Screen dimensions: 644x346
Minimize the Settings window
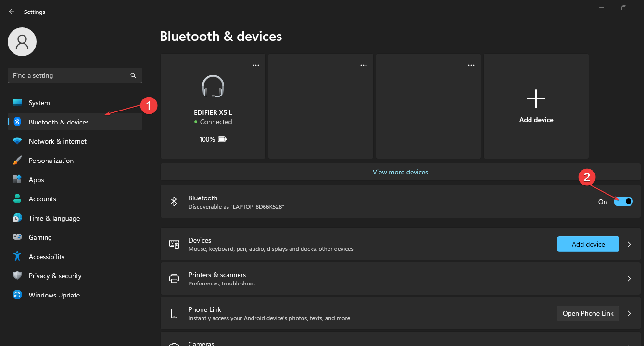tap(602, 8)
